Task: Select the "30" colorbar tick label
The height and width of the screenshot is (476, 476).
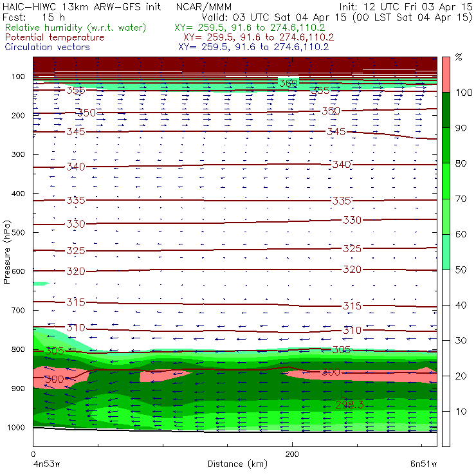Action: point(461,341)
